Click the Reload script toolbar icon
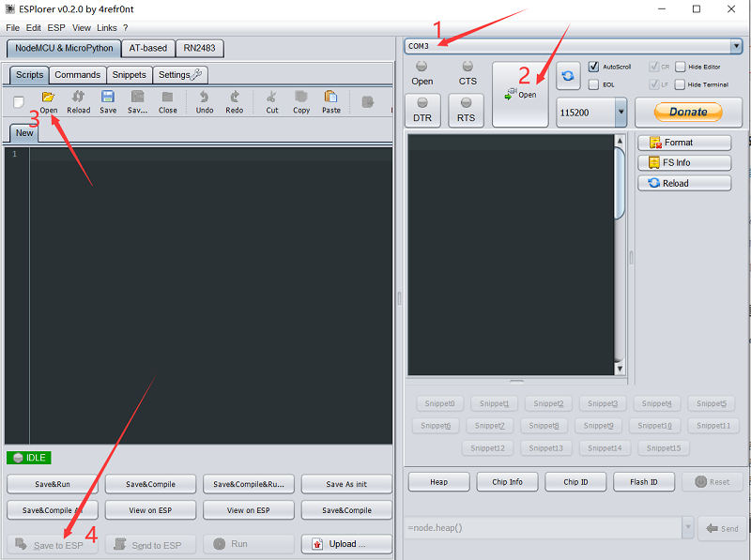 point(79,102)
